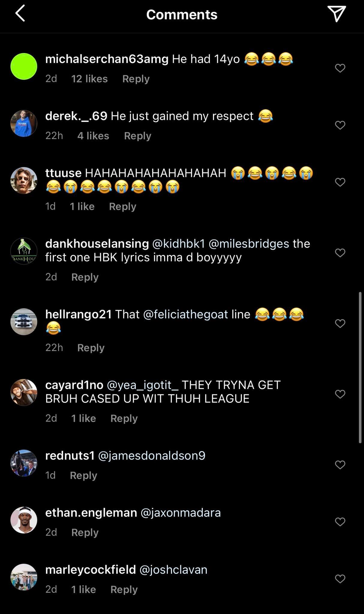Like michalserchan63amg's comment with heart
Screen dimensions: 364x614
click(x=340, y=68)
